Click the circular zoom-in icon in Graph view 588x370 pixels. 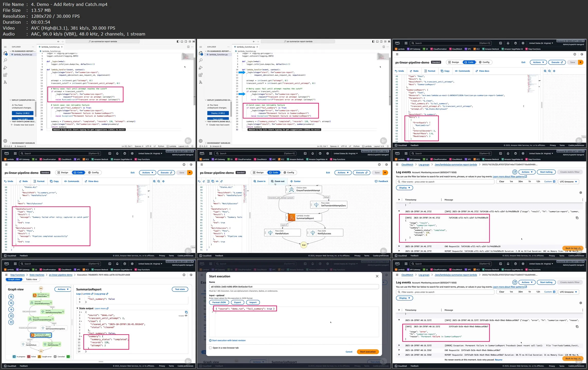click(11, 297)
